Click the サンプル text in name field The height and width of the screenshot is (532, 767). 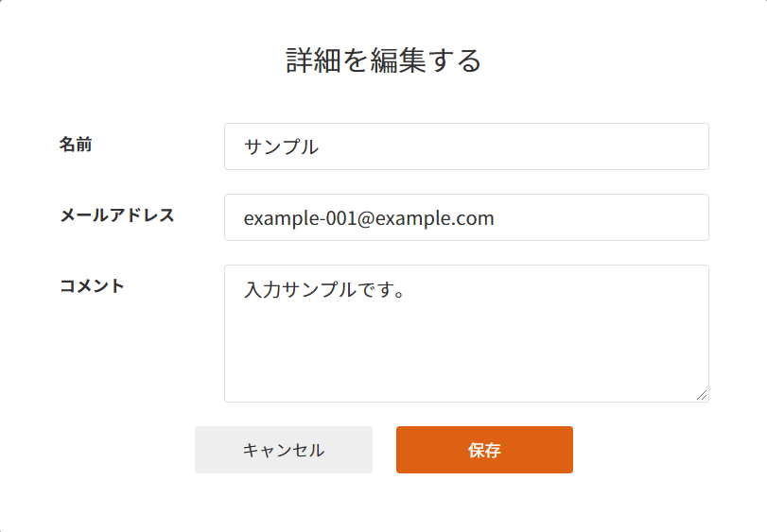coord(281,147)
